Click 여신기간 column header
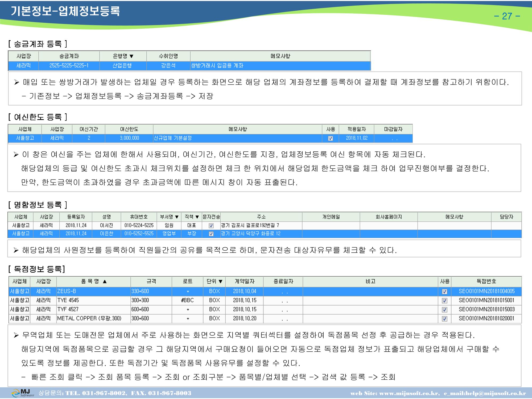Screen dimensions: 532x399 (89, 129)
